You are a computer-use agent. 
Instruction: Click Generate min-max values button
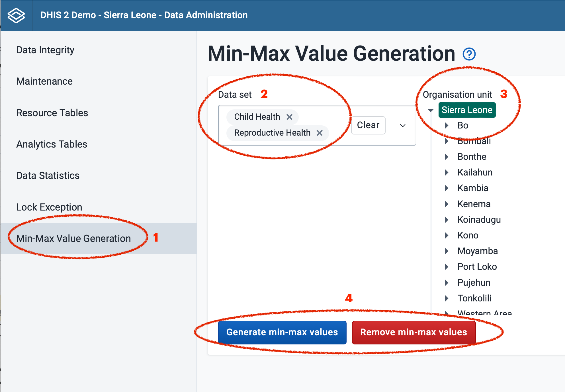pyautogui.click(x=282, y=332)
